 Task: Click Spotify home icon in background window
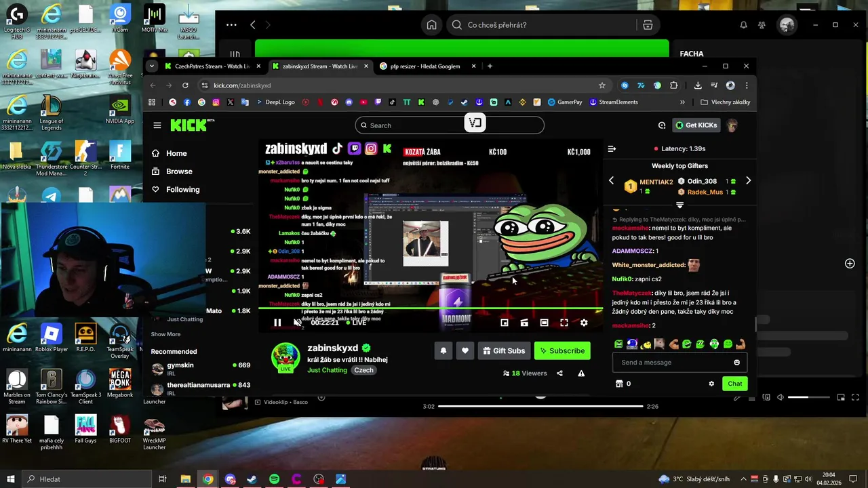coord(431,25)
